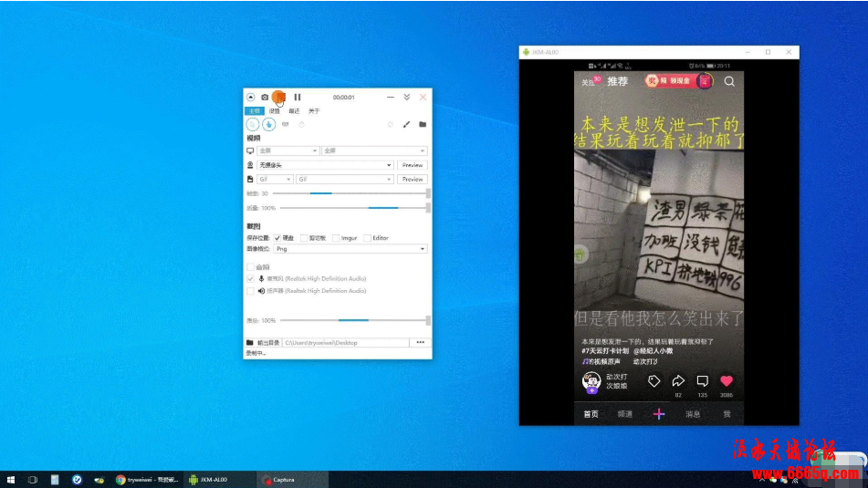Open Chrome tryweiwei window from taskbar
Image resolution: width=868 pixels, height=488 pixels.
click(x=147, y=480)
